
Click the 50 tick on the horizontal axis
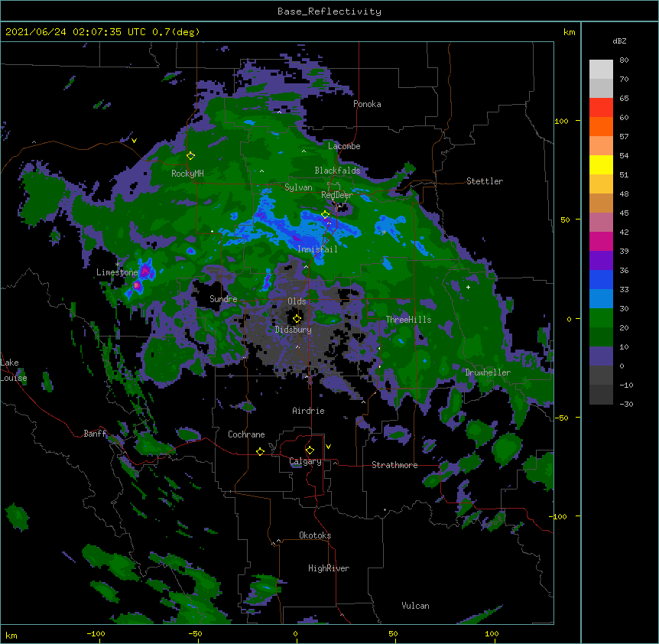(393, 633)
